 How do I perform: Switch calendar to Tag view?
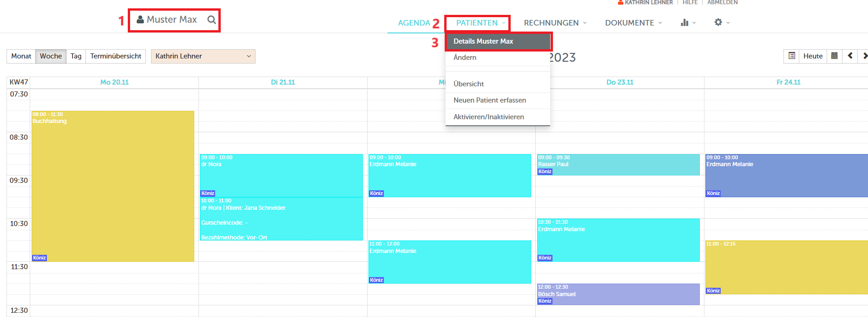(76, 56)
